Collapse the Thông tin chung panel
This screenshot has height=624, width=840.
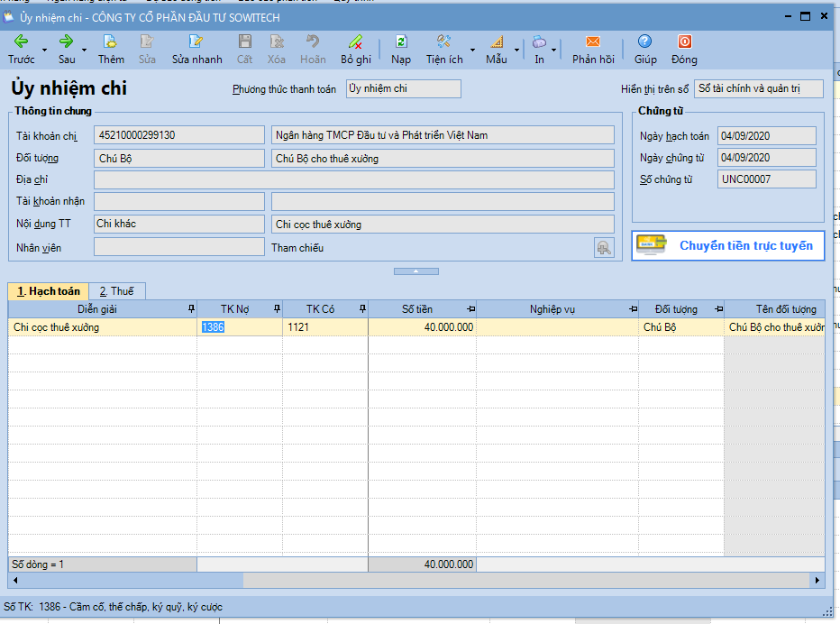pos(416,271)
